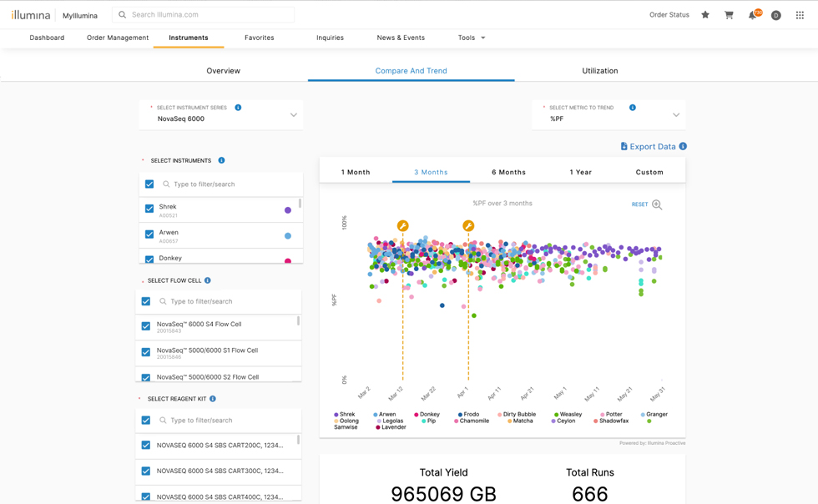Select the 6 Months time range tab
818x504 pixels.
click(508, 172)
